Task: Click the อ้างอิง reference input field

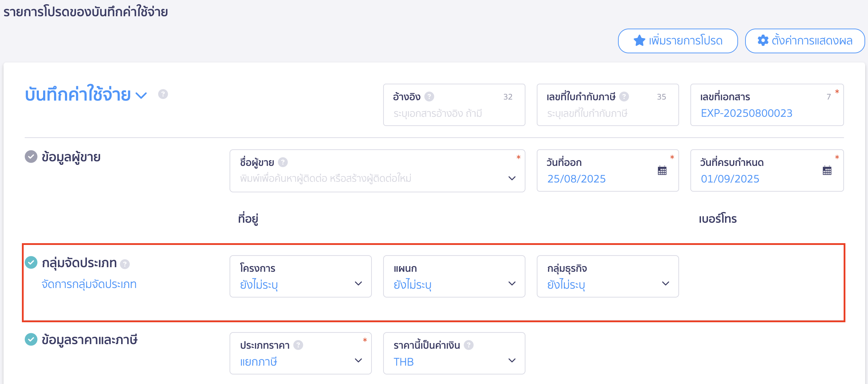Action: [x=454, y=105]
